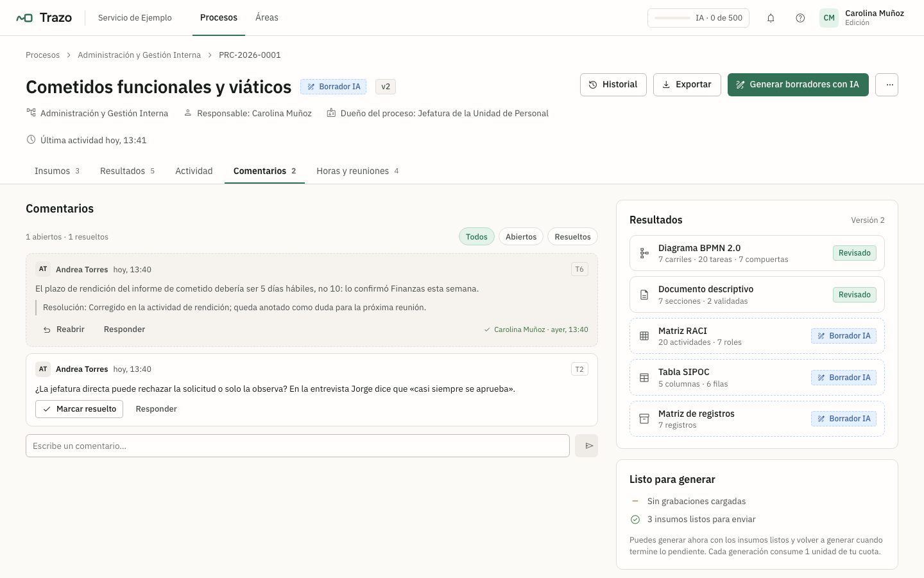Open Procesos breadcrumb link
Viewport: 924px width, 578px height.
42,55
